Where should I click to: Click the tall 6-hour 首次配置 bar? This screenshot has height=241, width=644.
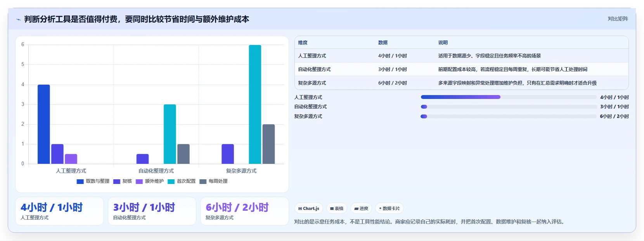pos(255,104)
